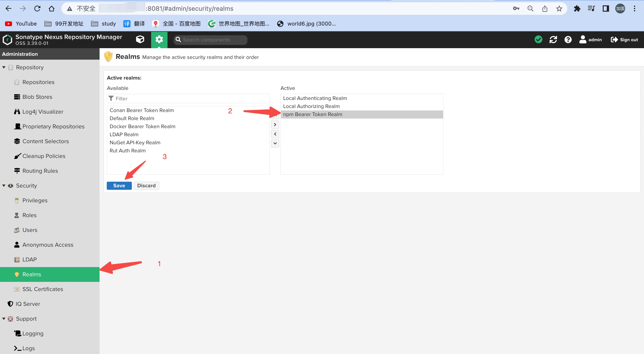Focus the Search components field

click(x=211, y=40)
